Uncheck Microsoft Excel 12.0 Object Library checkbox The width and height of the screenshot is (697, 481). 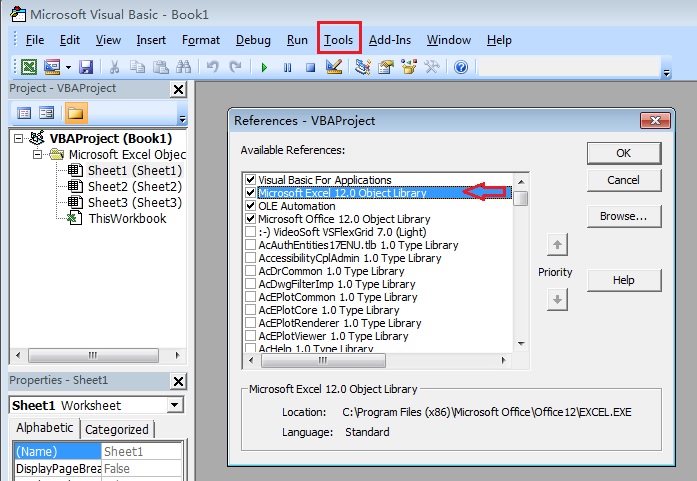[250, 192]
